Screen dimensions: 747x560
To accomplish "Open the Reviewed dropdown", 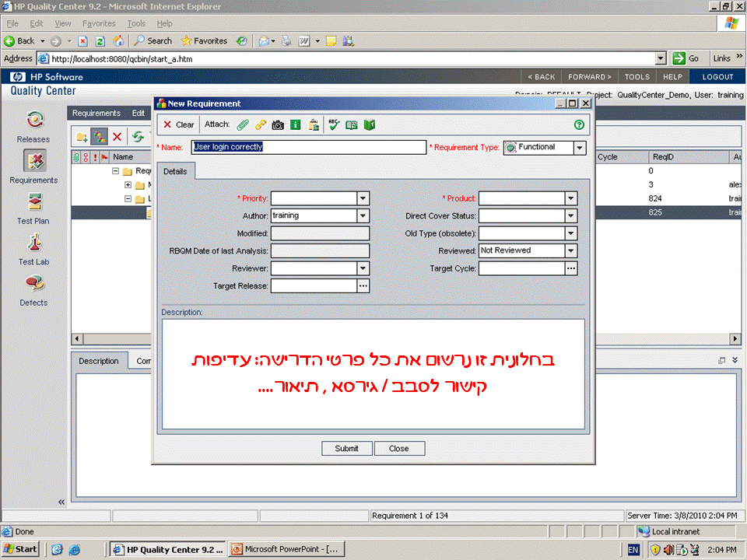I will click(570, 250).
